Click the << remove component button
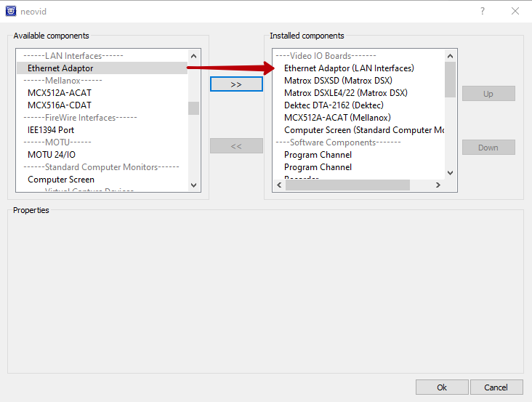Image resolution: width=532 pixels, height=402 pixels. [236, 146]
